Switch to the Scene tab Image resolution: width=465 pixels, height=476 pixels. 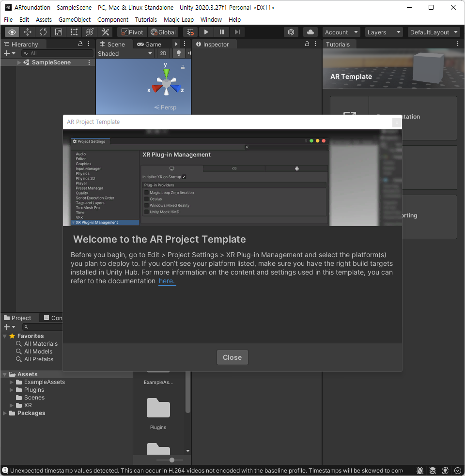[112, 45]
